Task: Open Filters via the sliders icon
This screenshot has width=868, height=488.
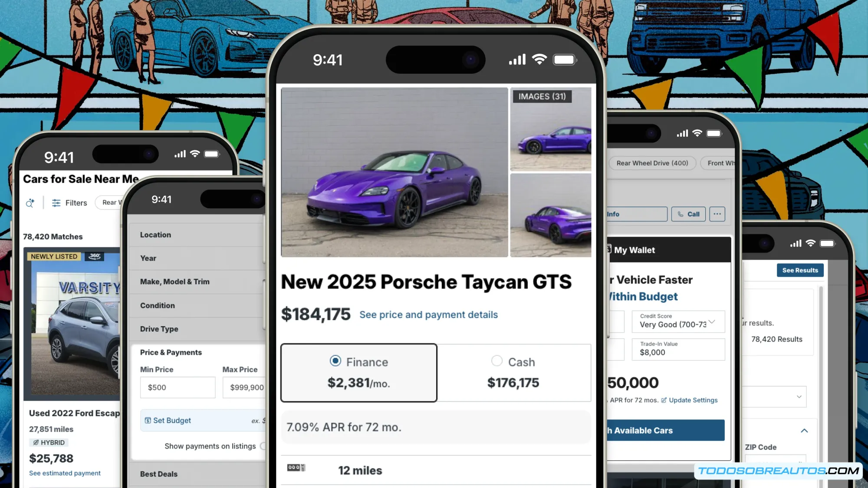Action: click(56, 203)
